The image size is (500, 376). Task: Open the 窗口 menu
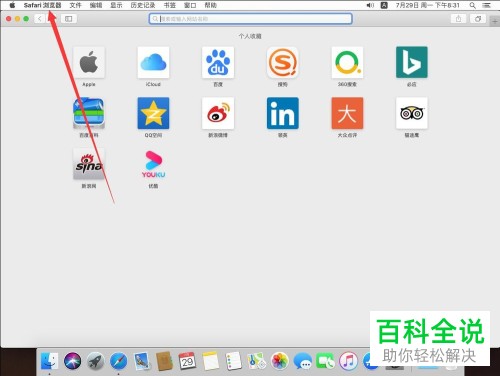pyautogui.click(x=190, y=5)
